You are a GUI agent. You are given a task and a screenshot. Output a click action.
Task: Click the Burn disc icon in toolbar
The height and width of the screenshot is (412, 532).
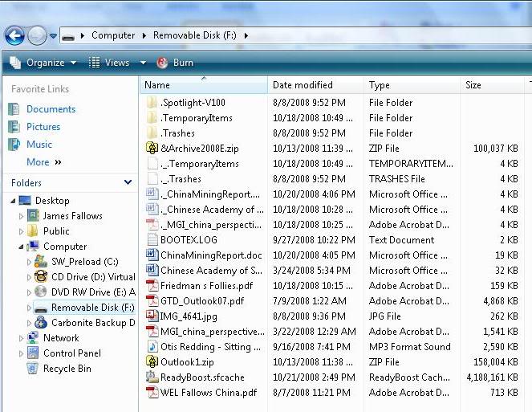[x=162, y=63]
